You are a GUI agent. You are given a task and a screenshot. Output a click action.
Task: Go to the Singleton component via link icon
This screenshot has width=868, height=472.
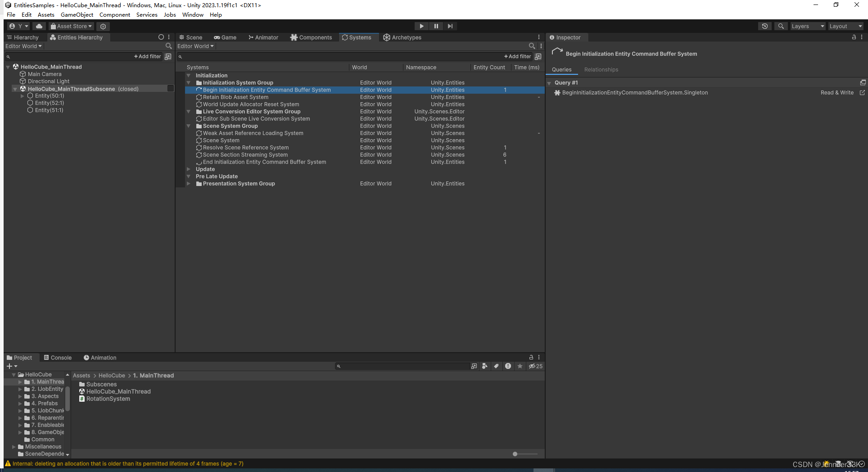pyautogui.click(x=862, y=92)
